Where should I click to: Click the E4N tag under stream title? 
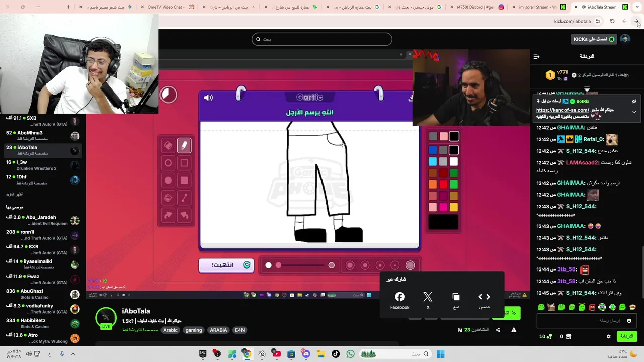pyautogui.click(x=239, y=330)
